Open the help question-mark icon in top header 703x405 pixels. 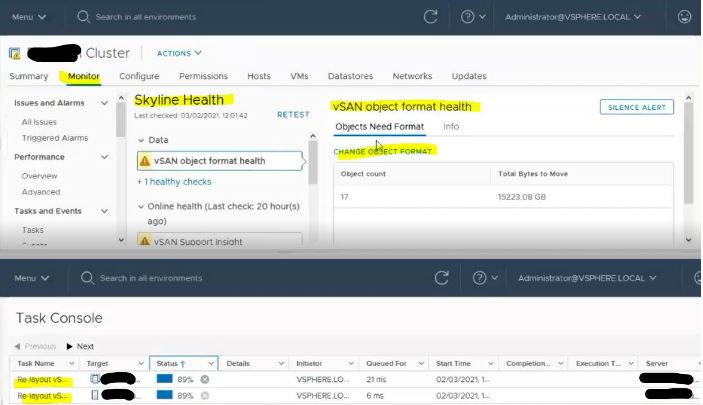467,17
